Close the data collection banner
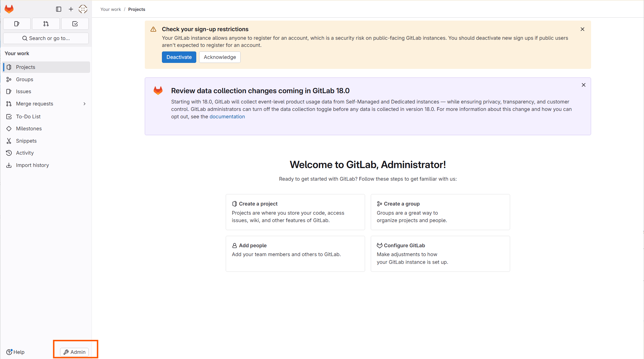 point(583,85)
